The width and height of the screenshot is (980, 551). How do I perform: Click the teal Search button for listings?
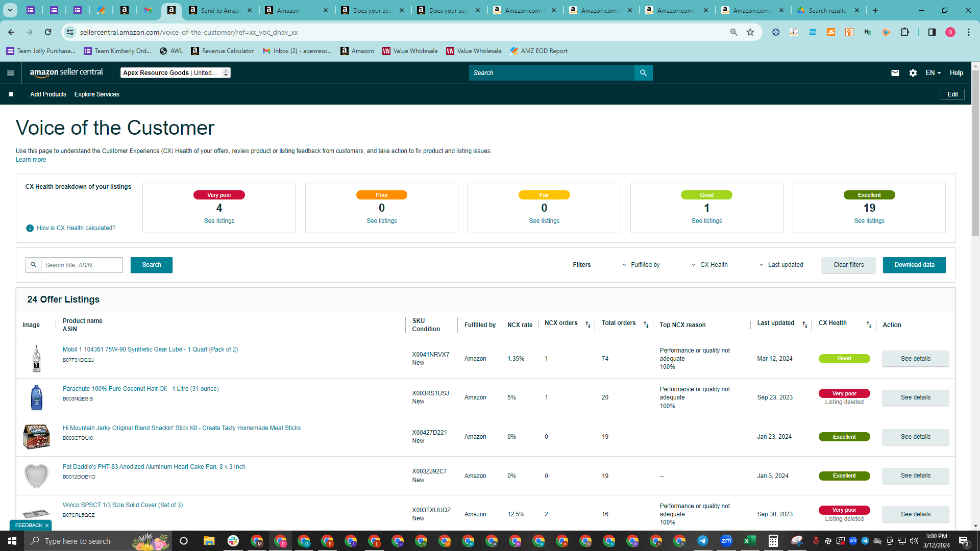(152, 265)
